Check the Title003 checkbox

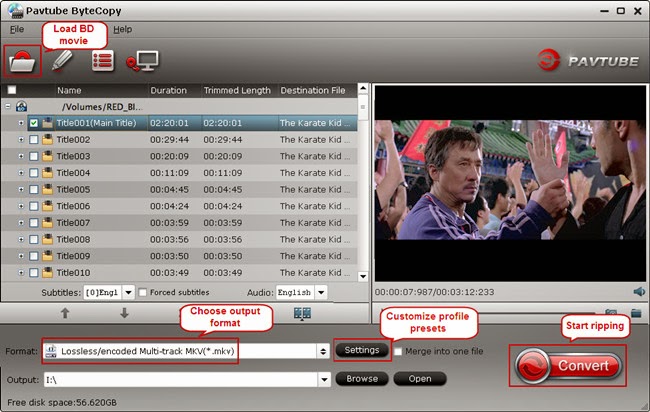click(34, 156)
